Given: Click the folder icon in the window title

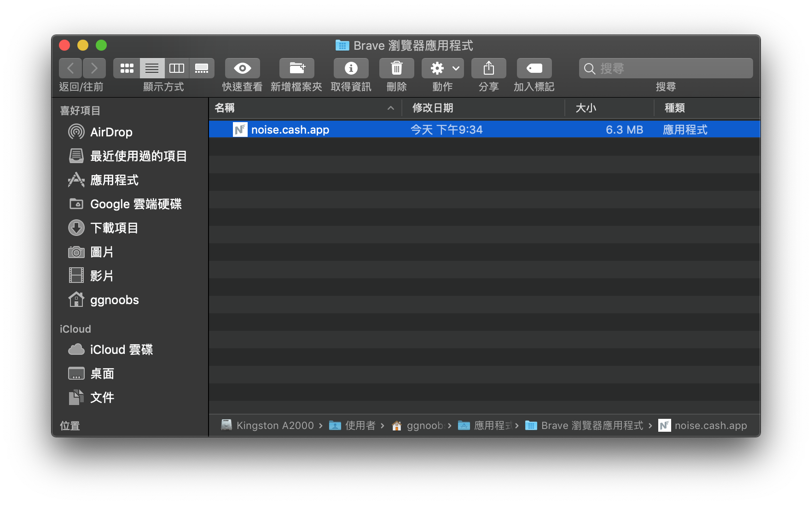Looking at the screenshot, I should tap(342, 45).
